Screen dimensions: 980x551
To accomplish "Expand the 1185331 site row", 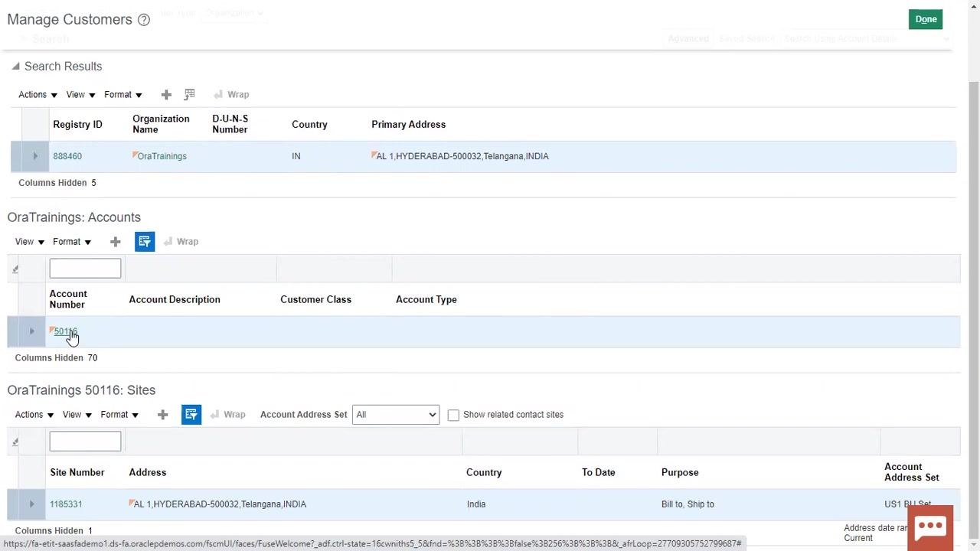I will pos(31,504).
